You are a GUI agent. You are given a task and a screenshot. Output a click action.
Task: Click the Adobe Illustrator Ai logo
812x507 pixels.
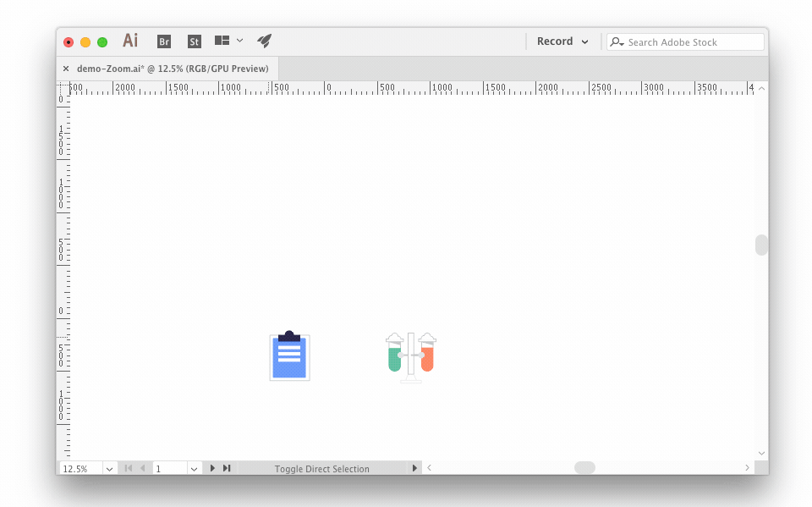click(130, 41)
